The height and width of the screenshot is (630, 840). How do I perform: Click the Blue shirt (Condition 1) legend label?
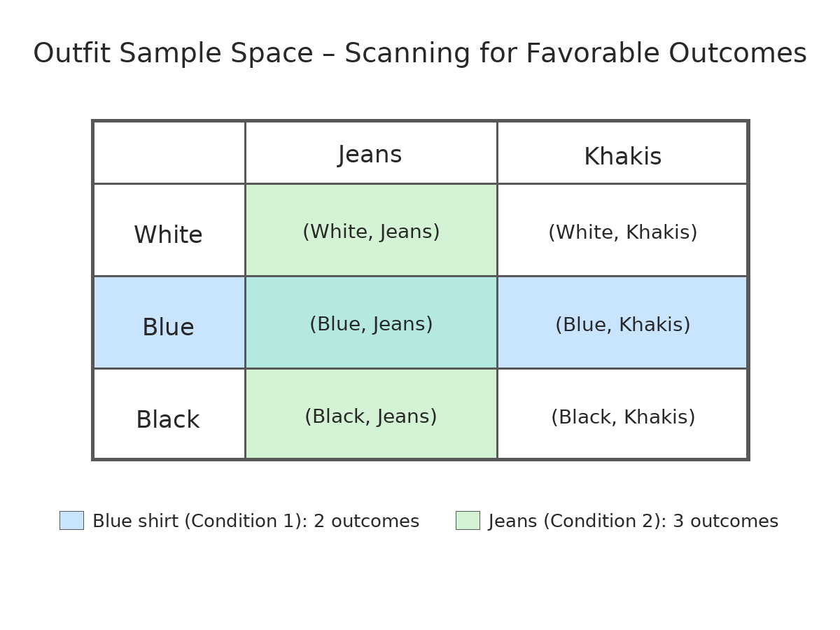256,521
